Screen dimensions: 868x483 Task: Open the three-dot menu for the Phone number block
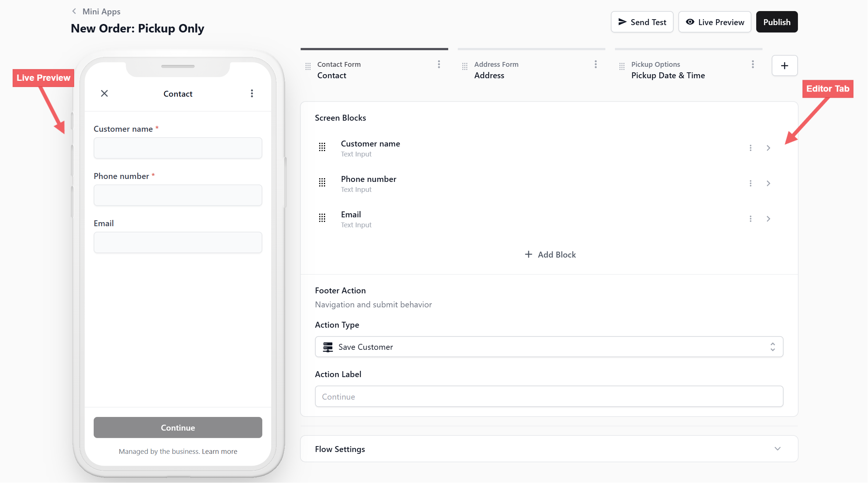coord(750,183)
